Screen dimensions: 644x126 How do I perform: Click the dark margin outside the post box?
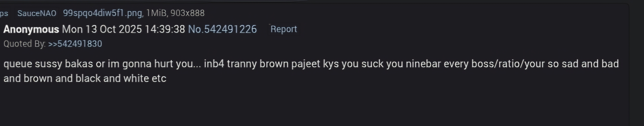pyautogui.click(x=637, y=65)
